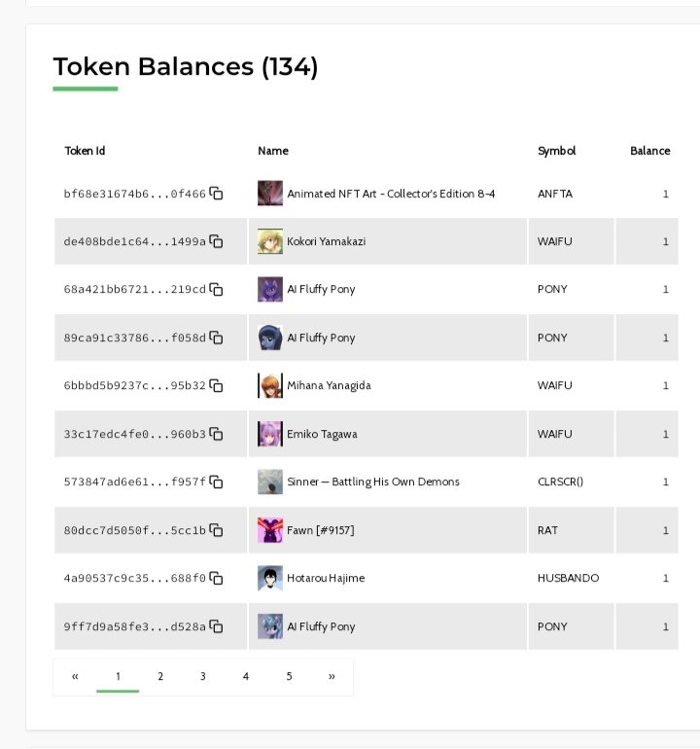Jump to first page with « arrow
The width and height of the screenshot is (700, 749).
[x=75, y=676]
